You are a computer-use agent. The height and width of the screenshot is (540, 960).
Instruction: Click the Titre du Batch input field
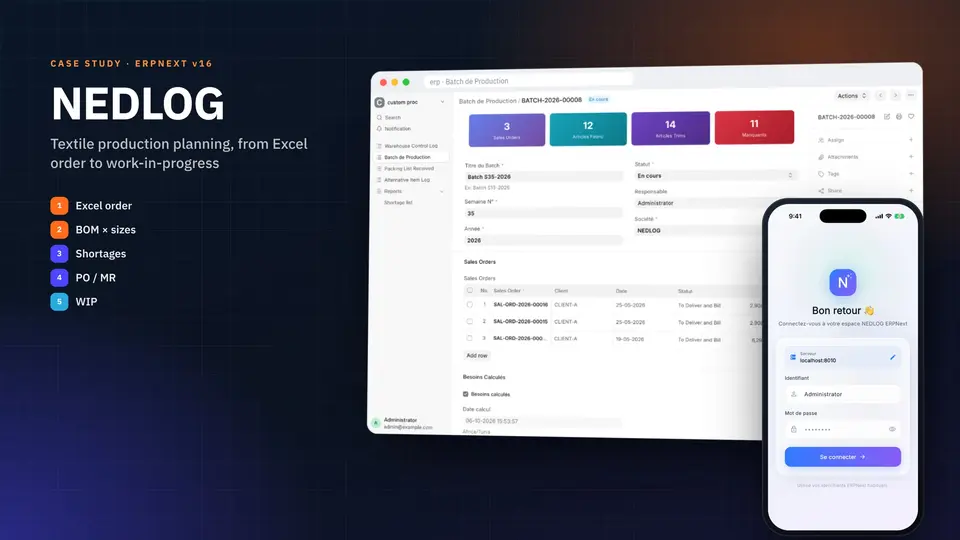pyautogui.click(x=544, y=176)
